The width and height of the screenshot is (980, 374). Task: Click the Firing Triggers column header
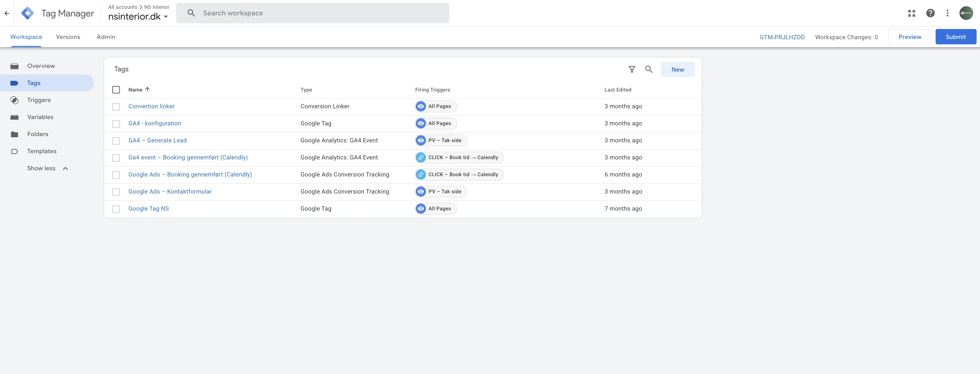pos(433,90)
